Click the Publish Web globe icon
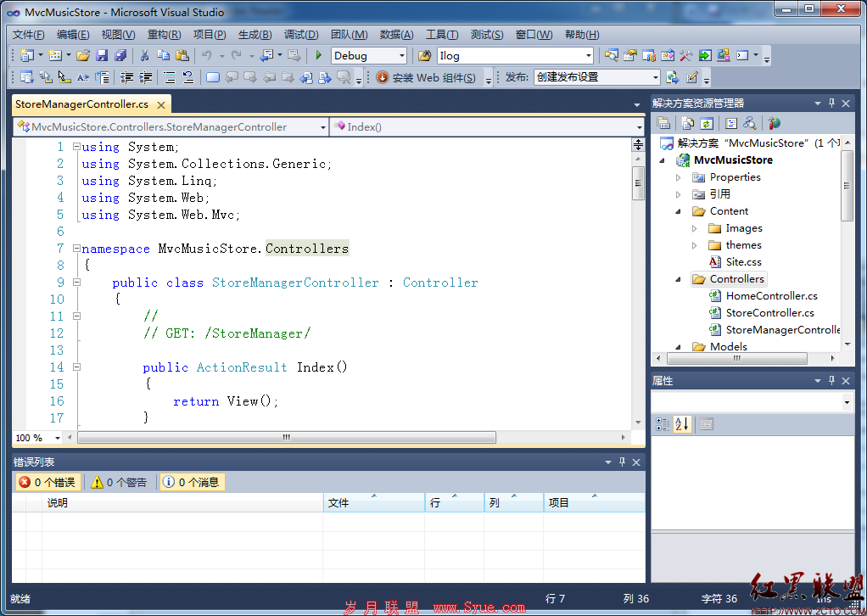This screenshot has height=616, width=867. coord(673,77)
